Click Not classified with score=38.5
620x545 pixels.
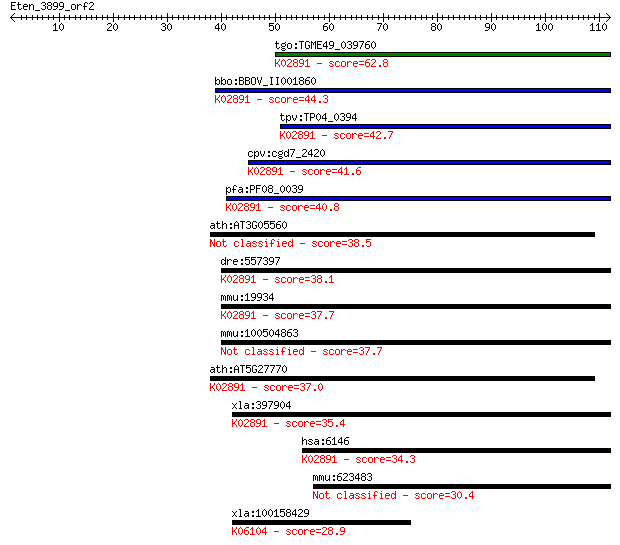(x=291, y=243)
